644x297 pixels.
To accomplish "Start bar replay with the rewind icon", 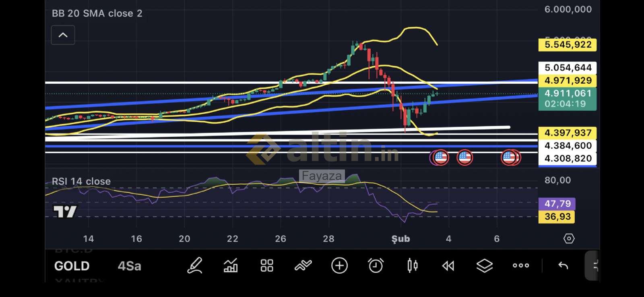I will coord(448,266).
